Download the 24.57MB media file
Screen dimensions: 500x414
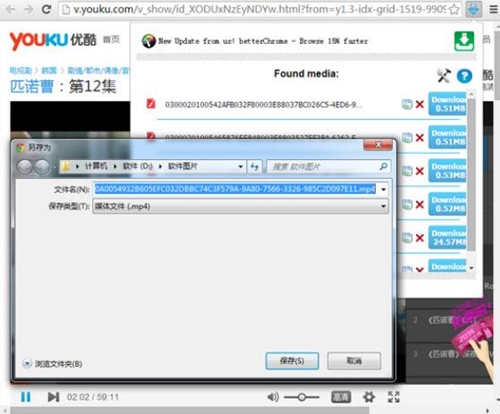(448, 238)
